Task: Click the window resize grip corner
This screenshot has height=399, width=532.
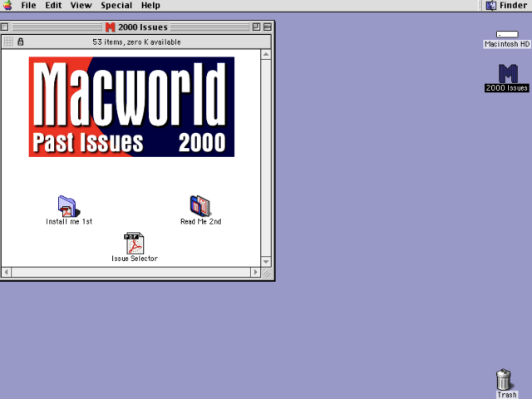Action: (267, 273)
